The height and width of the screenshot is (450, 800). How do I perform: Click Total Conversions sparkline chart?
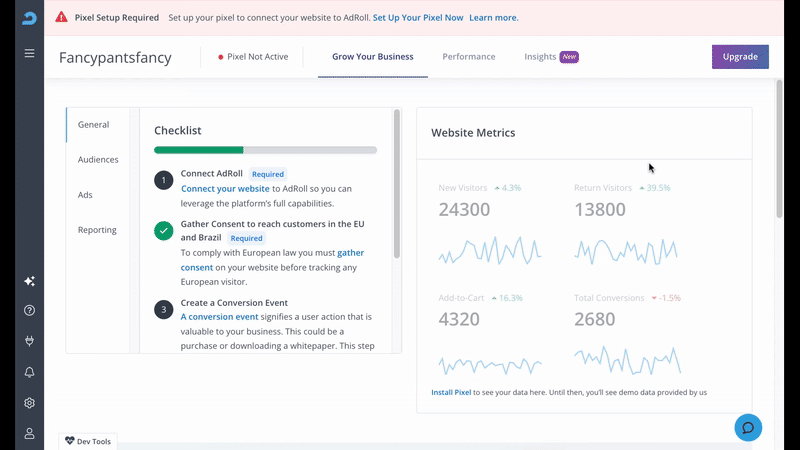(627, 360)
